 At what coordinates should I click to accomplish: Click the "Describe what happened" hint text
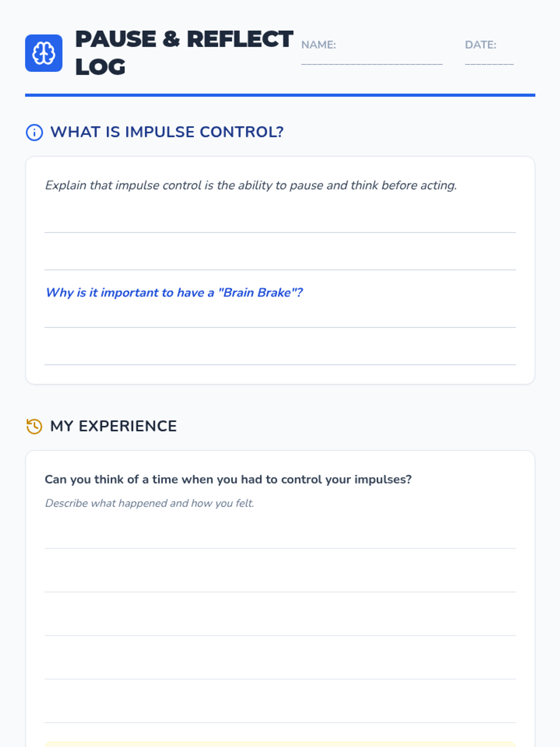click(149, 503)
